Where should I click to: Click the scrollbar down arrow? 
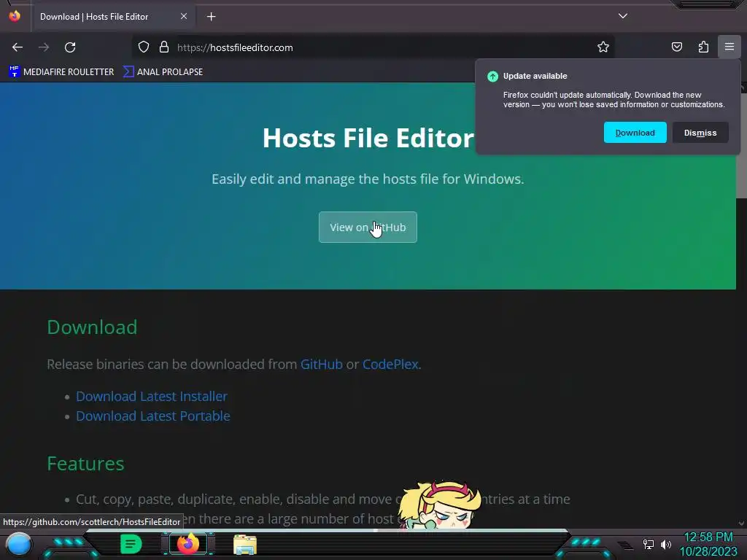741,524
